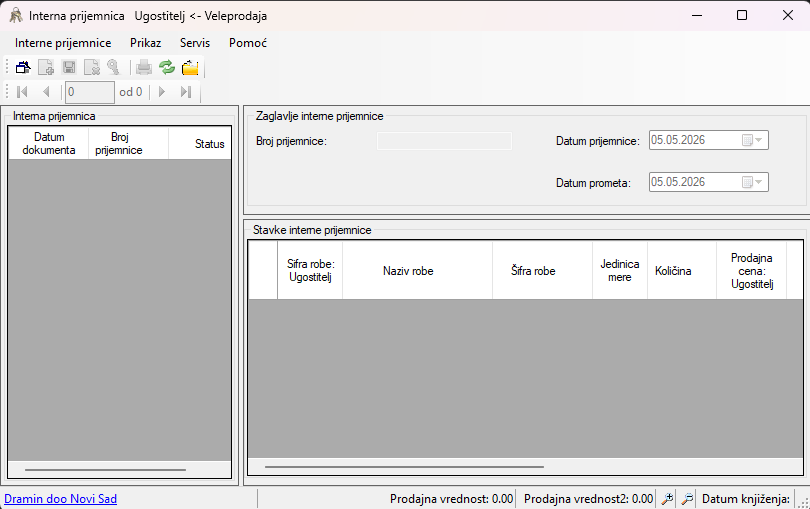Screen dimensions: 810x509
Task: Open the Prikaz menu
Action: pyautogui.click(x=146, y=43)
